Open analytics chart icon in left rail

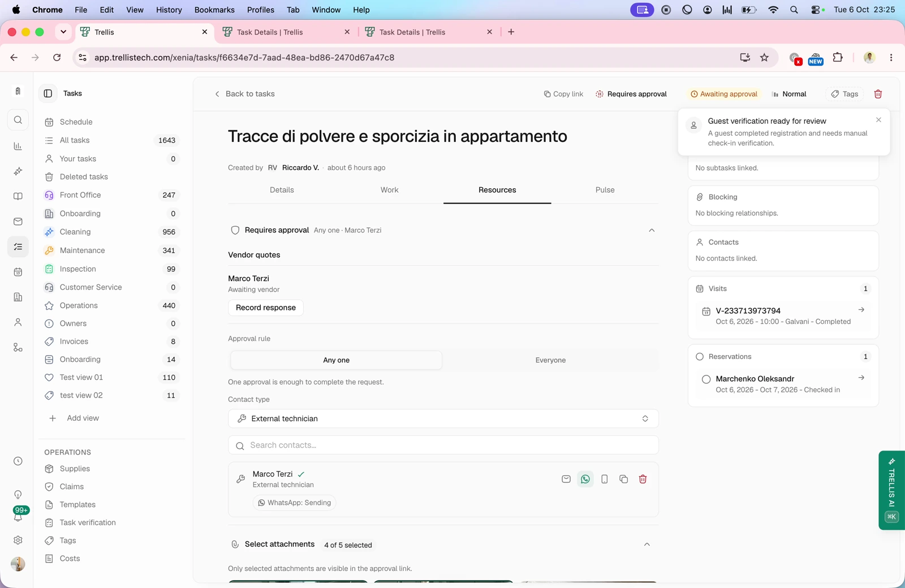(x=18, y=146)
